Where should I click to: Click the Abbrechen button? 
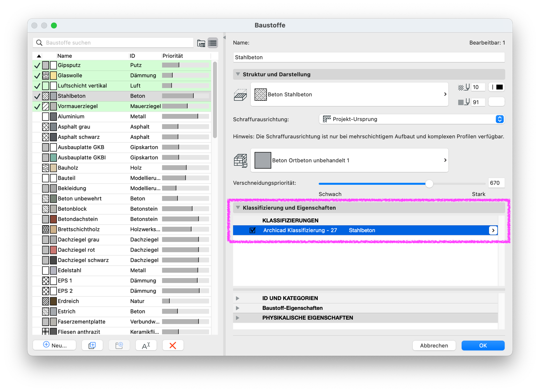434,345
